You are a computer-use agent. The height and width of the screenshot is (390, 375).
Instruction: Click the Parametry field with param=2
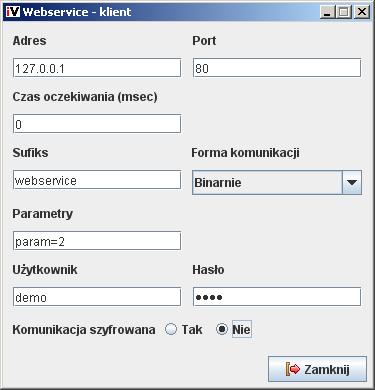point(97,241)
